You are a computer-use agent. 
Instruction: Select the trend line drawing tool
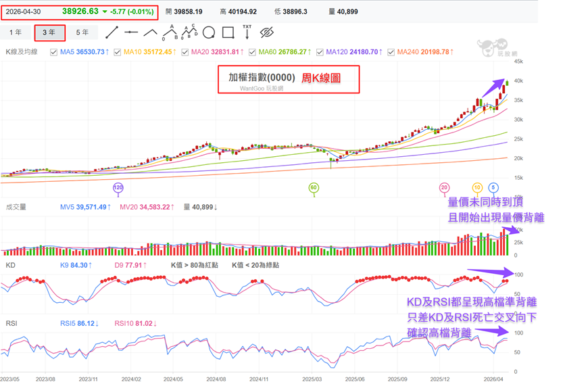pyautogui.click(x=112, y=32)
